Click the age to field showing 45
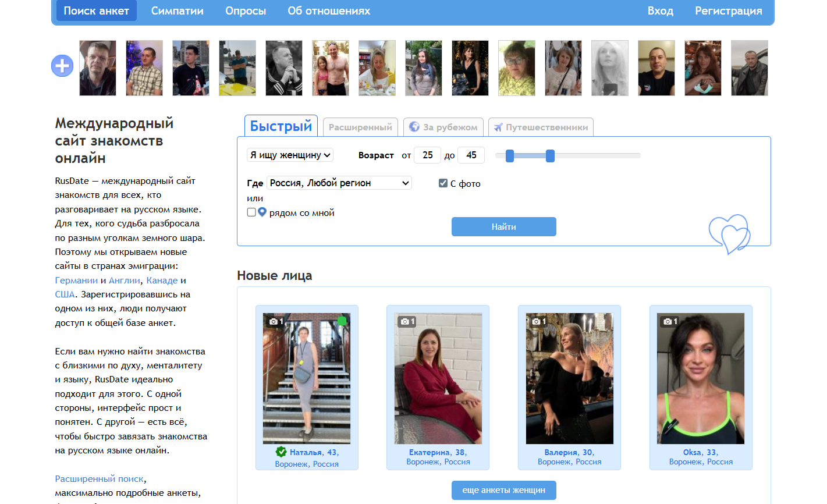 [471, 155]
